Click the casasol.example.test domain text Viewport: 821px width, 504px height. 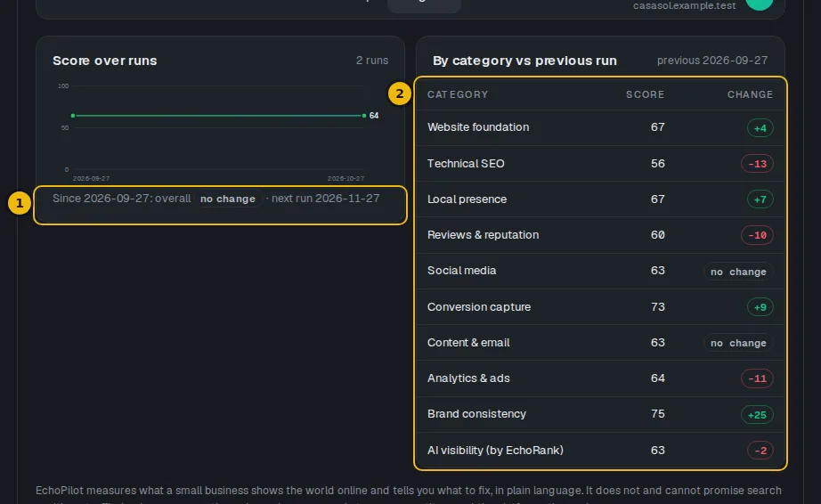[x=684, y=5]
